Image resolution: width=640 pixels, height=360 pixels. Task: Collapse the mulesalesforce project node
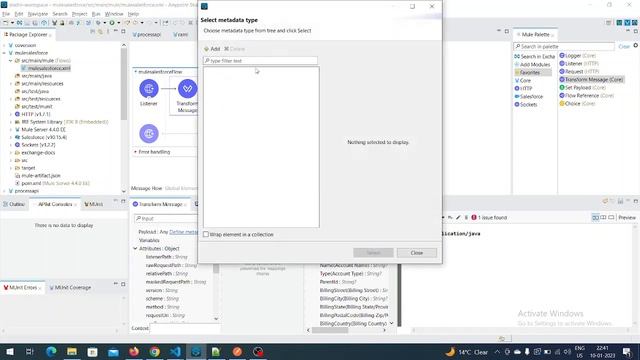4,53
